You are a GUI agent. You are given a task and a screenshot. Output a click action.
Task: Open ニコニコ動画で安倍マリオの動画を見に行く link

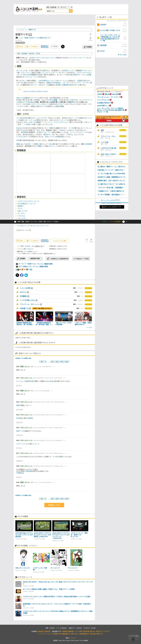click(x=35, y=38)
